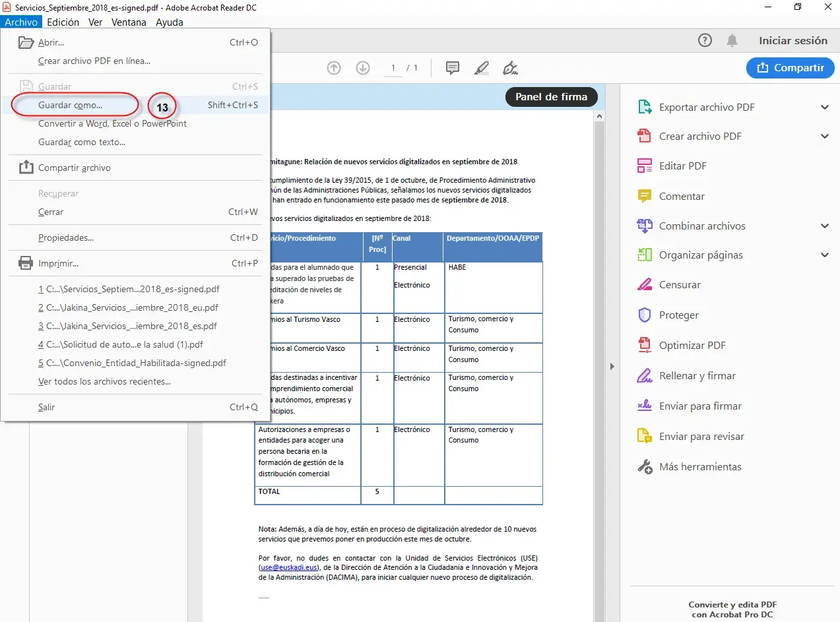Image resolution: width=840 pixels, height=622 pixels.
Task: Expand the Organizar páginas chevron
Action: point(824,255)
